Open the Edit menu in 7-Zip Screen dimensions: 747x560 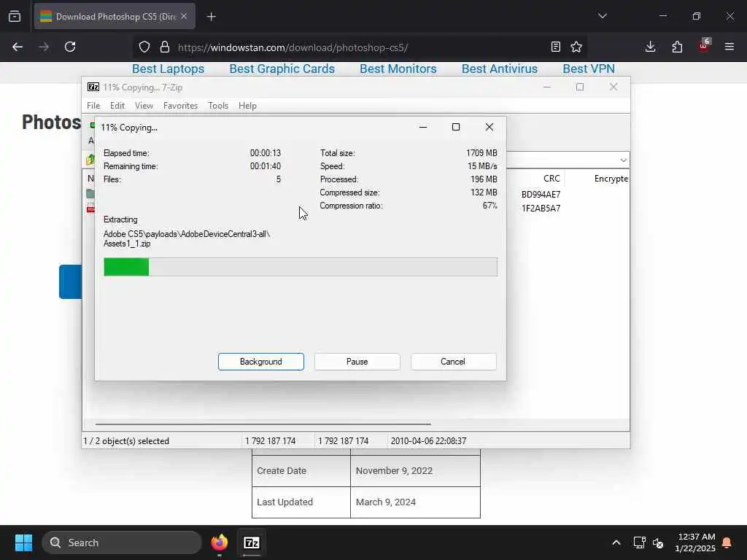tap(117, 106)
